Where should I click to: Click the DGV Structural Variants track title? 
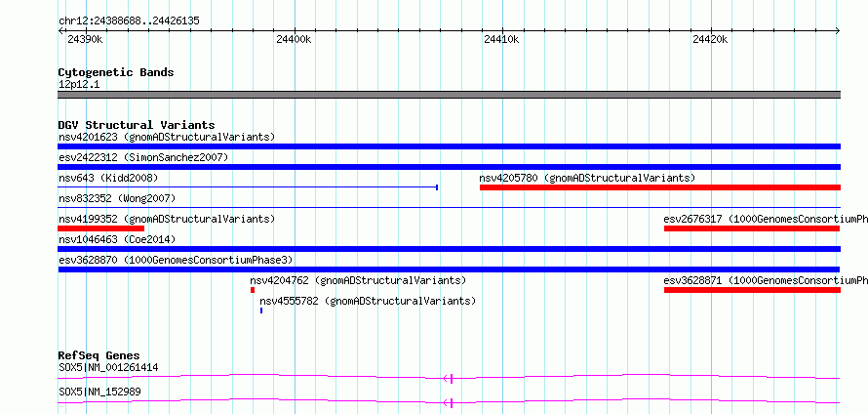pyautogui.click(x=137, y=125)
